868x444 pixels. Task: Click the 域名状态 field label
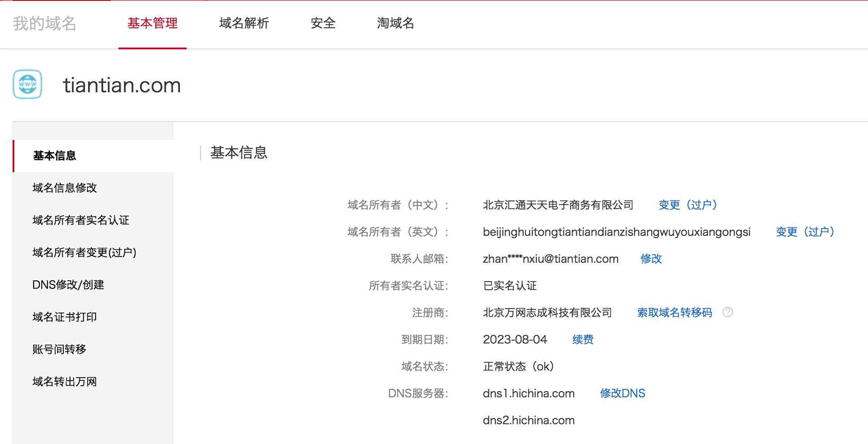[425, 366]
